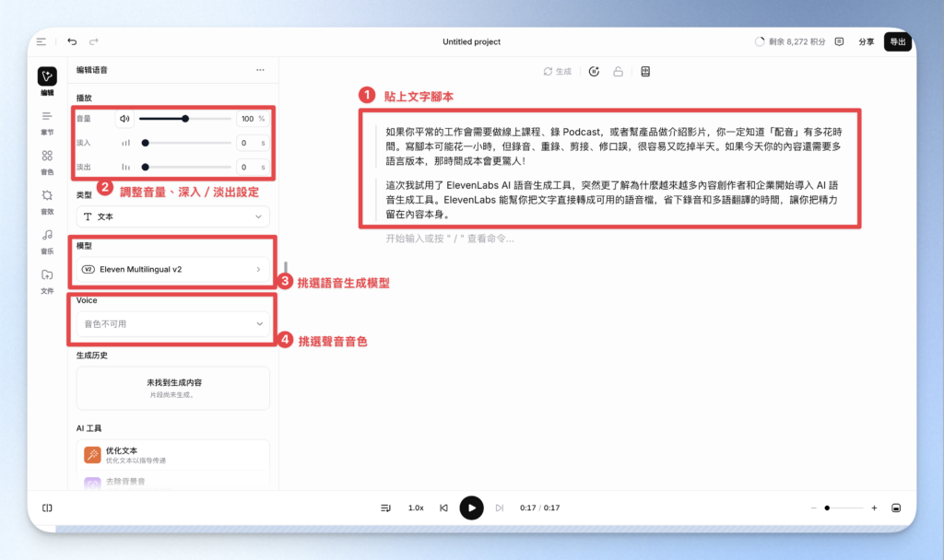Click the 淡入 fade-in bars icon
The height and width of the screenshot is (560, 944).
click(x=125, y=143)
